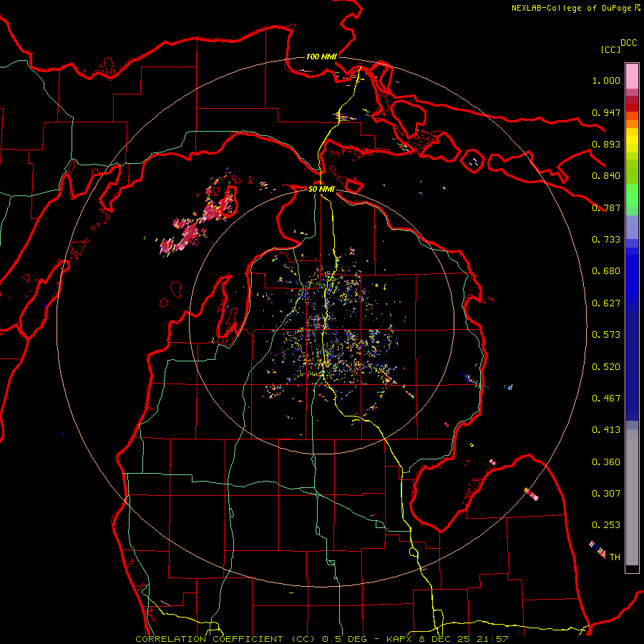Click the 0.413 legend value

tap(606, 430)
